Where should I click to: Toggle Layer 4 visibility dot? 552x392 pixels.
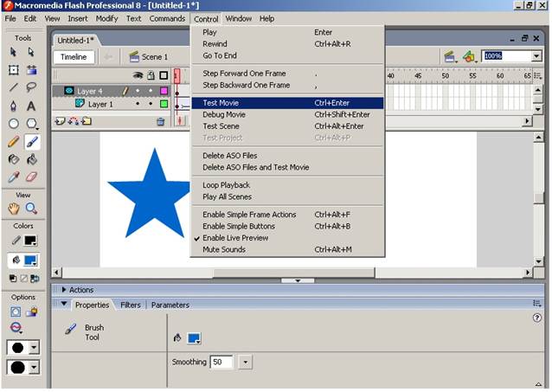coord(138,91)
